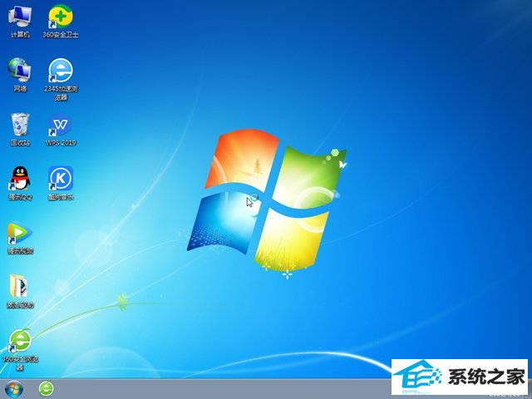Click the 网络 (Network) desktop icon

pos(19,69)
